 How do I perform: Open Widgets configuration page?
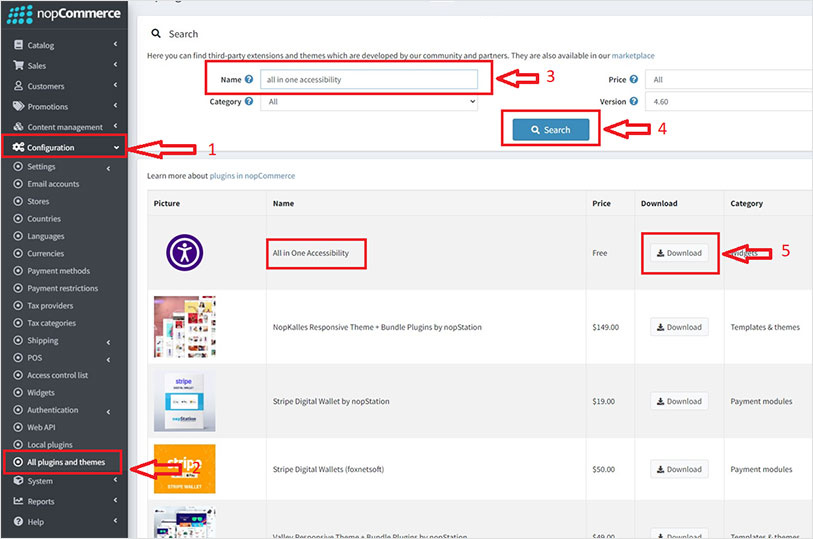point(41,392)
